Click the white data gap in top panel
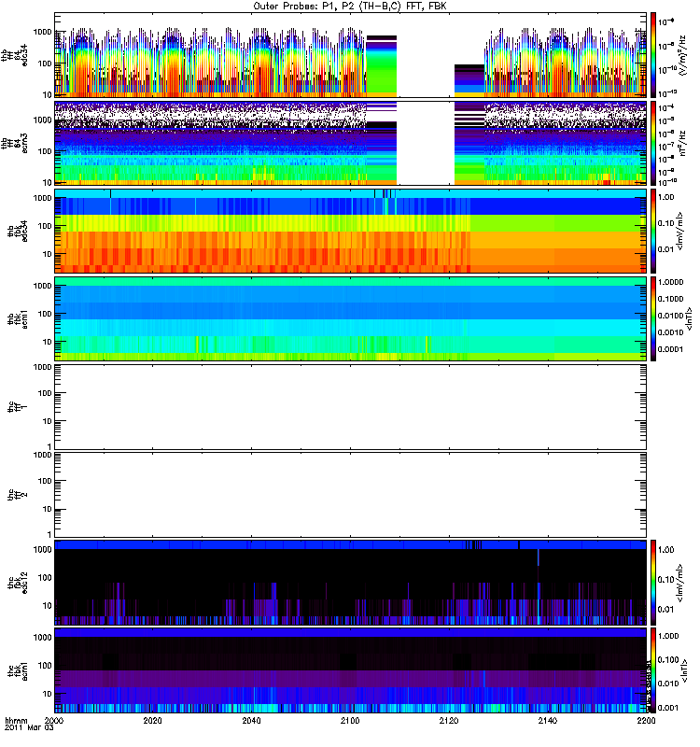The image size is (700, 747). [426, 55]
